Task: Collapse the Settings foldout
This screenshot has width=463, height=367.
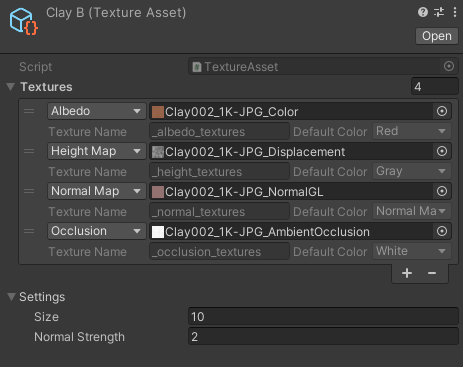Action: point(11,297)
